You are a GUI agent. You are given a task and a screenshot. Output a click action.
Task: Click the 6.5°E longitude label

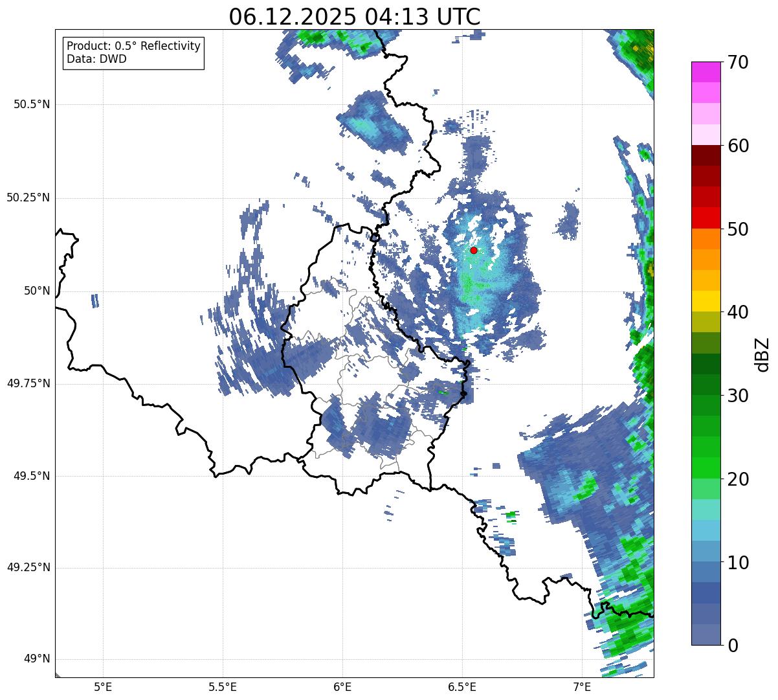(x=462, y=687)
